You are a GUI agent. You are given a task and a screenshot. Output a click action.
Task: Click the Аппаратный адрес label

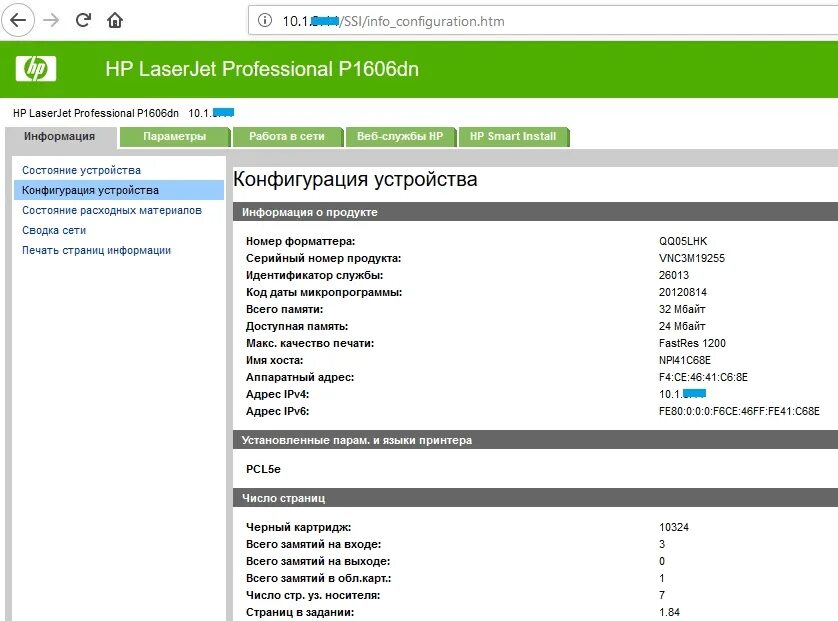pyautogui.click(x=300, y=377)
